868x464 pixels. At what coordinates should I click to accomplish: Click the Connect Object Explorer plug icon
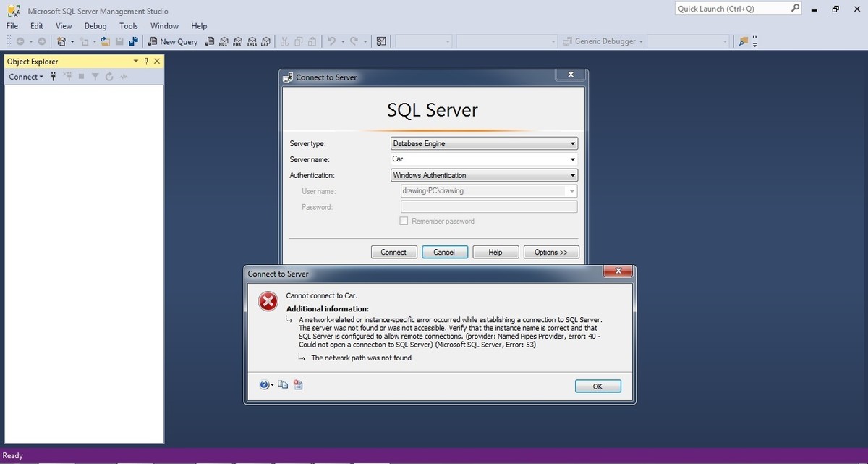tap(54, 77)
